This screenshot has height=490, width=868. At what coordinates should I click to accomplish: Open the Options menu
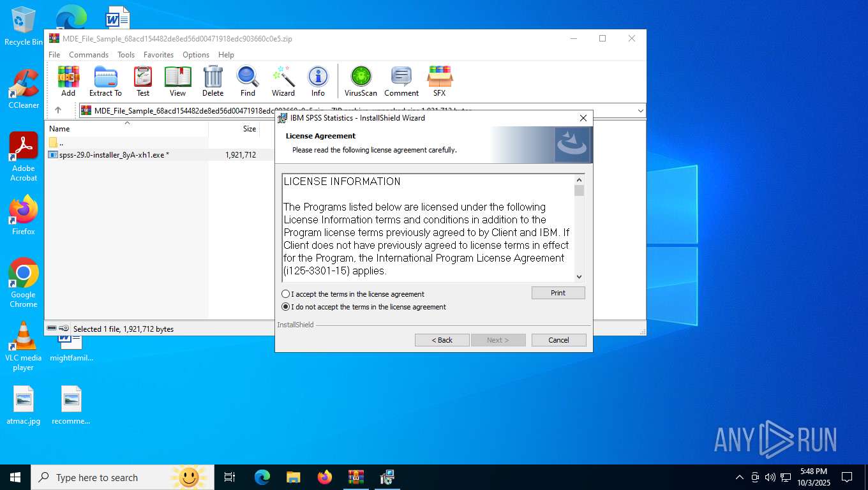point(196,55)
